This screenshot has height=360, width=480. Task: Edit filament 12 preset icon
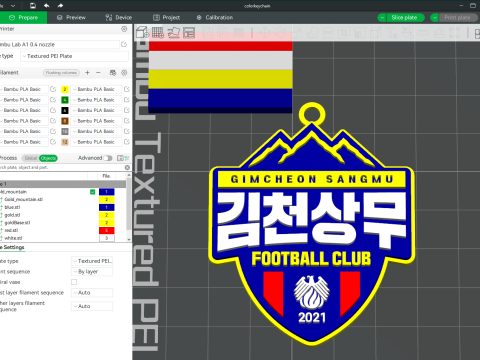pyautogui.click(x=127, y=142)
